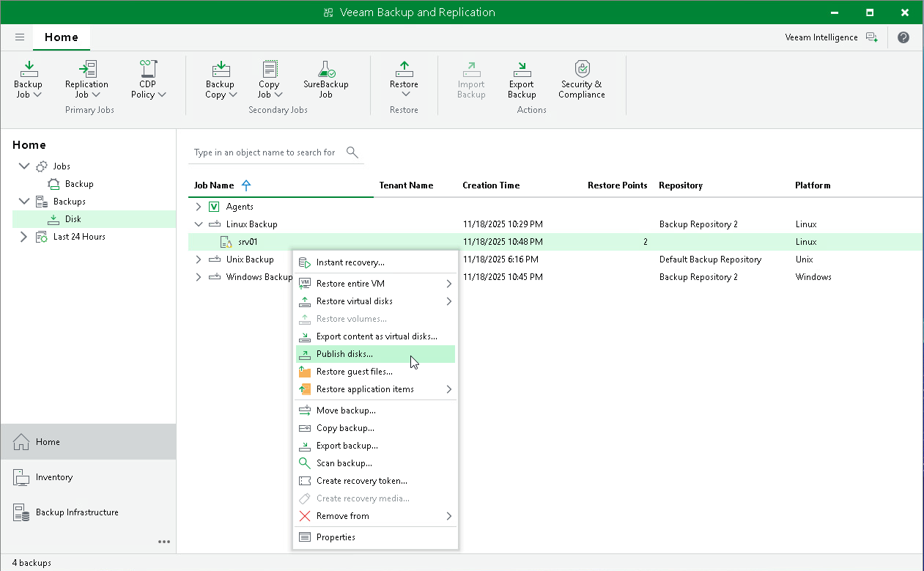Expand the Last 24 Hours tree item
924x571 pixels.
[x=22, y=236]
